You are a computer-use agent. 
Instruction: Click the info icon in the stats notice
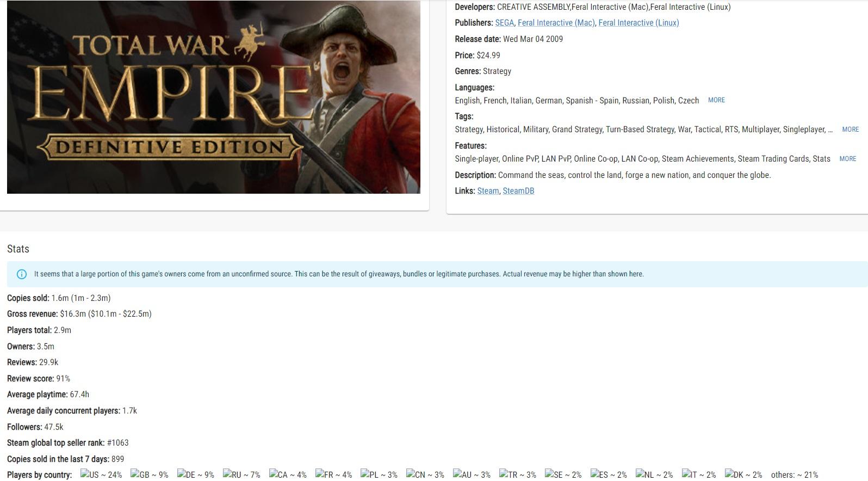(22, 274)
